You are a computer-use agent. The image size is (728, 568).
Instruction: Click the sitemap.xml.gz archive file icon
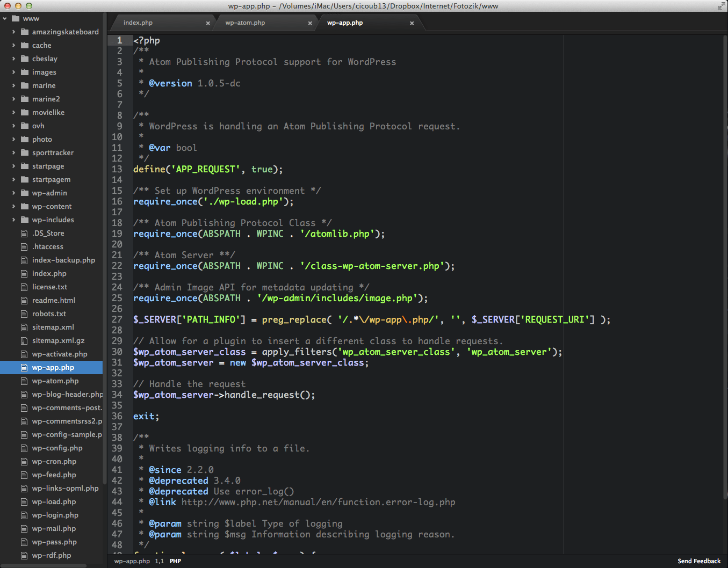click(x=24, y=340)
